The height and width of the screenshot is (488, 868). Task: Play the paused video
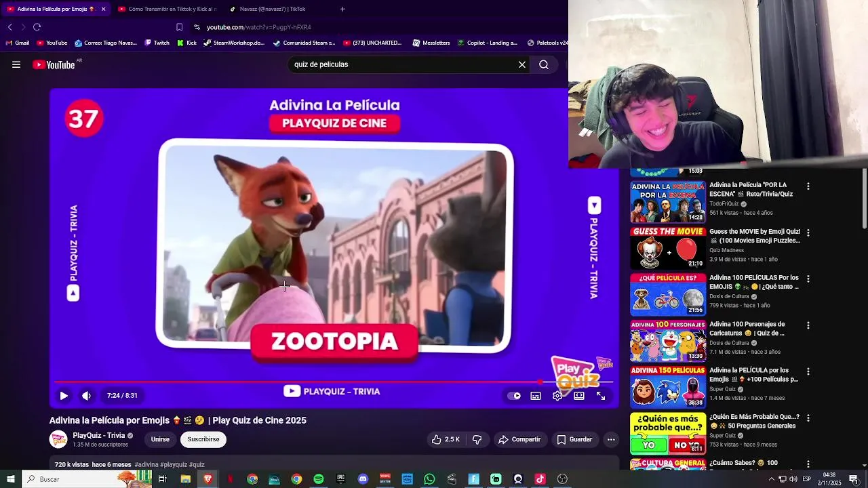[64, 396]
